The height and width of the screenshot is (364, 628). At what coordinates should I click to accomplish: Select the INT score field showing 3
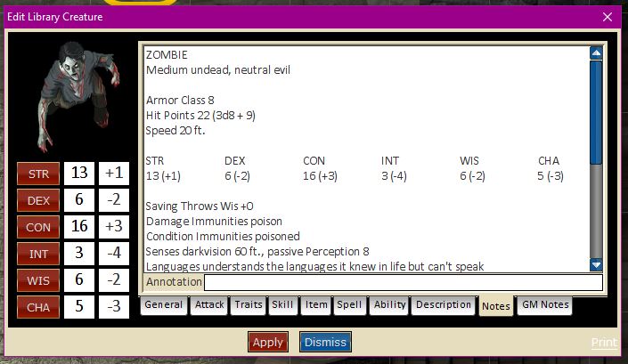point(79,254)
